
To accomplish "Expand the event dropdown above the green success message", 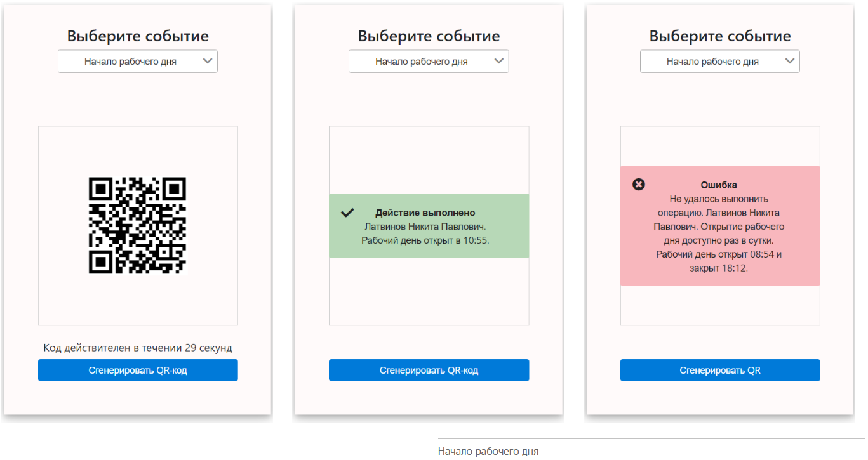I will click(x=422, y=62).
